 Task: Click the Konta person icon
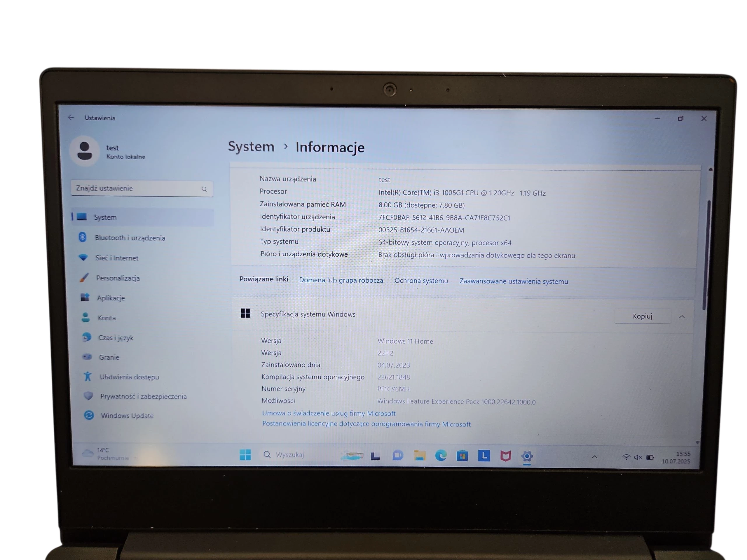(x=86, y=317)
